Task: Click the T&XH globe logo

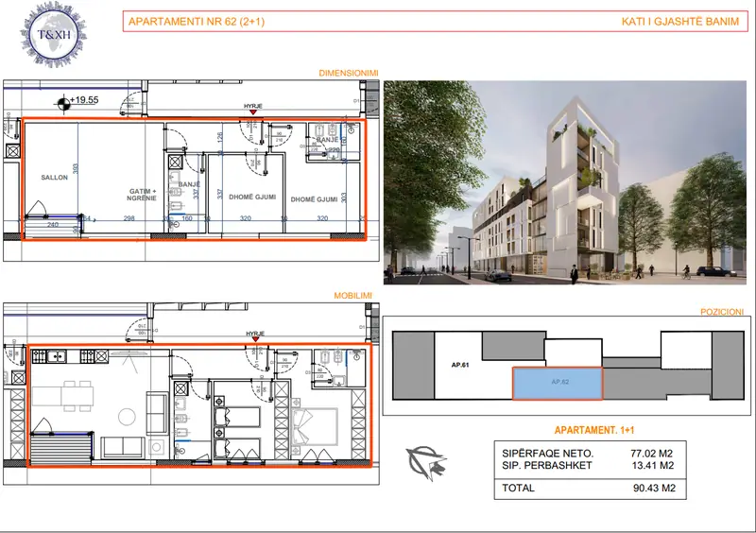Action: [54, 34]
